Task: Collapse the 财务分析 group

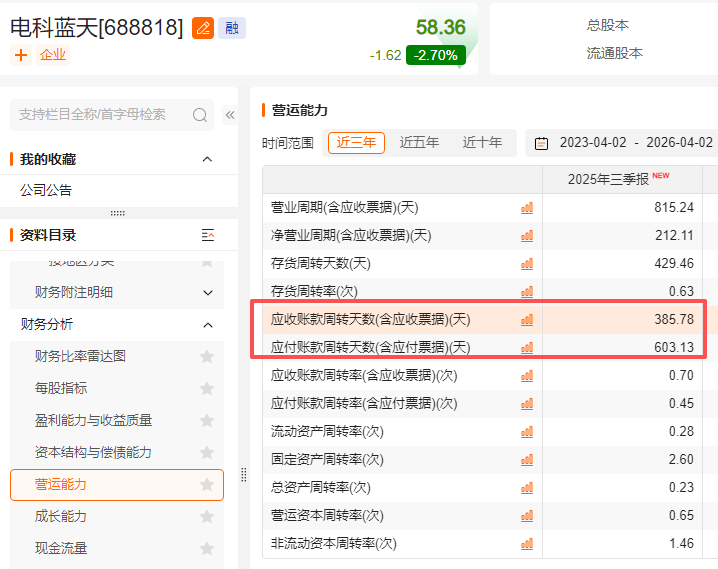Action: click(208, 325)
